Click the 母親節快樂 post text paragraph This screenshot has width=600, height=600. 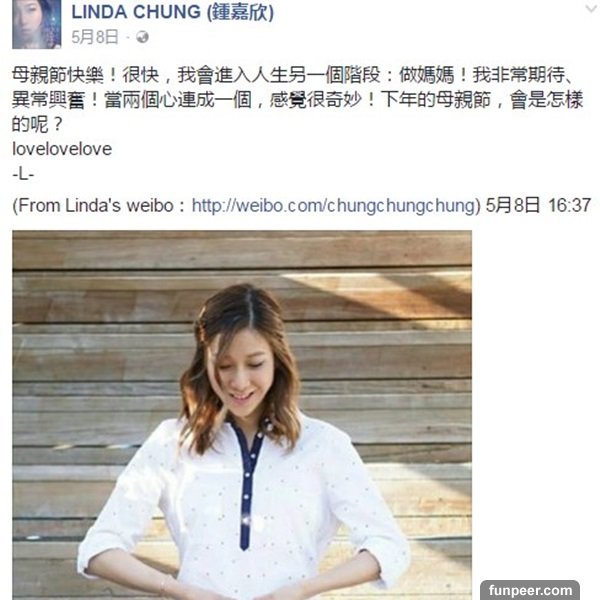point(298,99)
